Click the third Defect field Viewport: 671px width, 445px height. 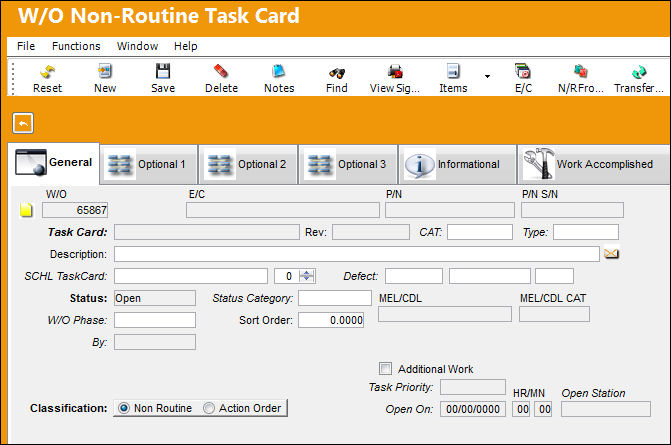[x=554, y=276]
